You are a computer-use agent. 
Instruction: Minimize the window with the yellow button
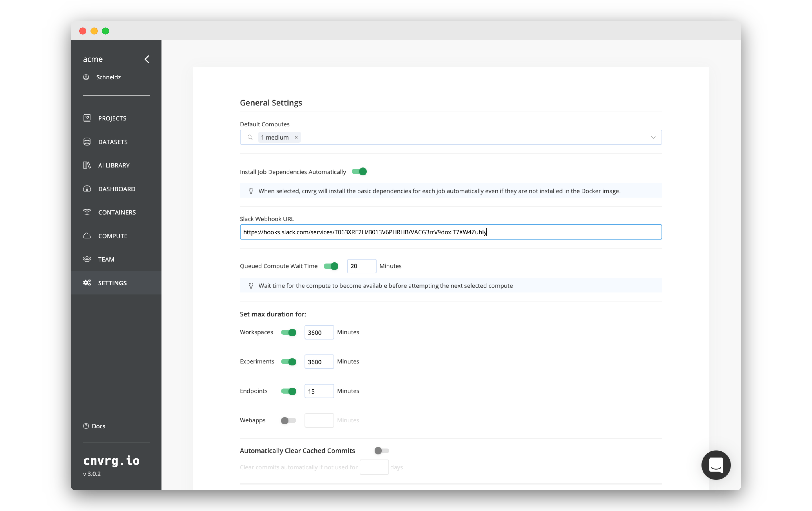pos(94,31)
